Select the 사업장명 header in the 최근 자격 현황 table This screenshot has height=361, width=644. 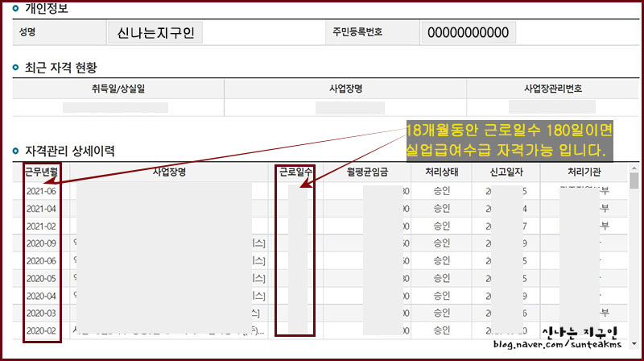click(345, 89)
